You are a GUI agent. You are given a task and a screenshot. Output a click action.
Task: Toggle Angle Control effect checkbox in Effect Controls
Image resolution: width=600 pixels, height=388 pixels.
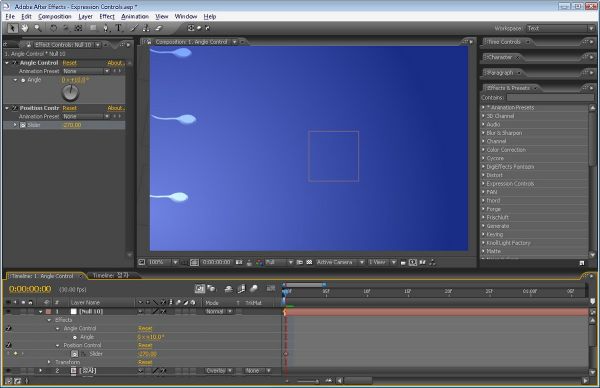point(15,63)
